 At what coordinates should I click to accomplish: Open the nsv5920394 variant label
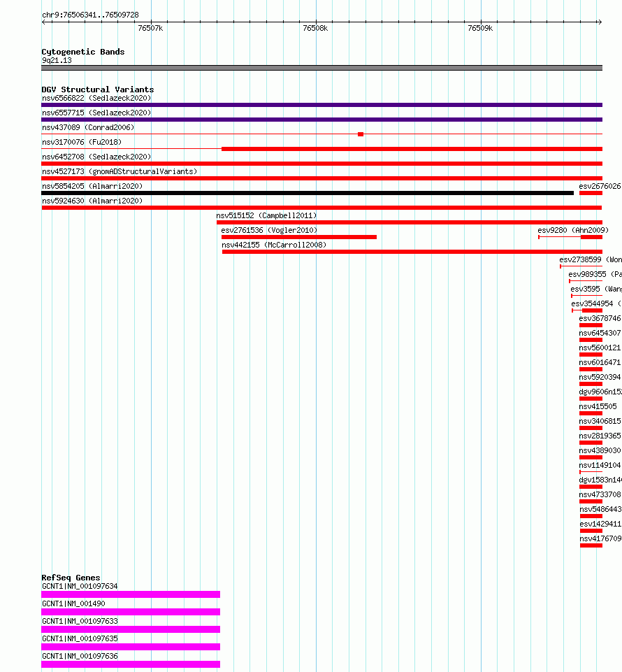coord(600,377)
